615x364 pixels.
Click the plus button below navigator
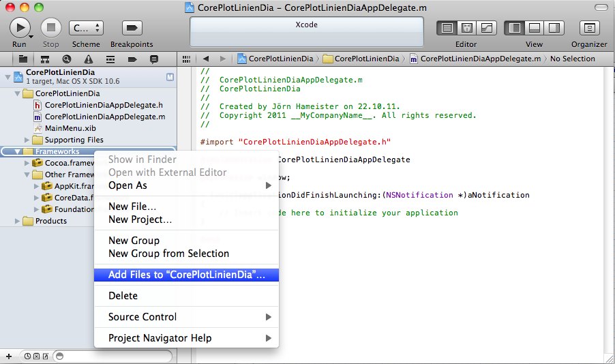pos(9,356)
